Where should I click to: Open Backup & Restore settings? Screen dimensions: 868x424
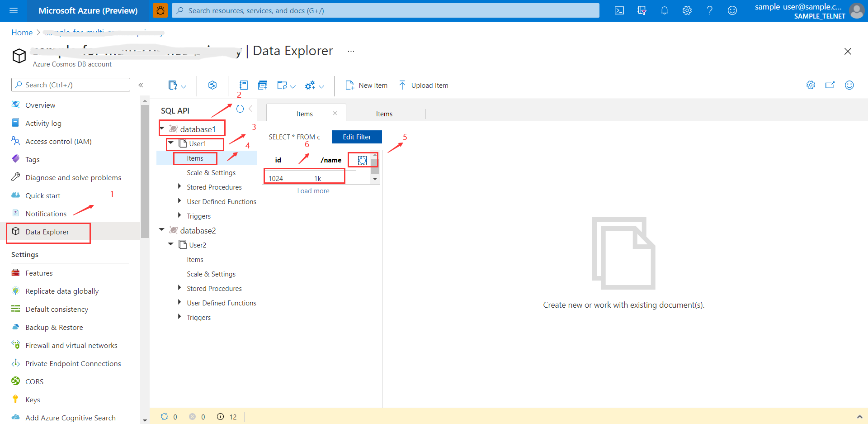pyautogui.click(x=54, y=327)
